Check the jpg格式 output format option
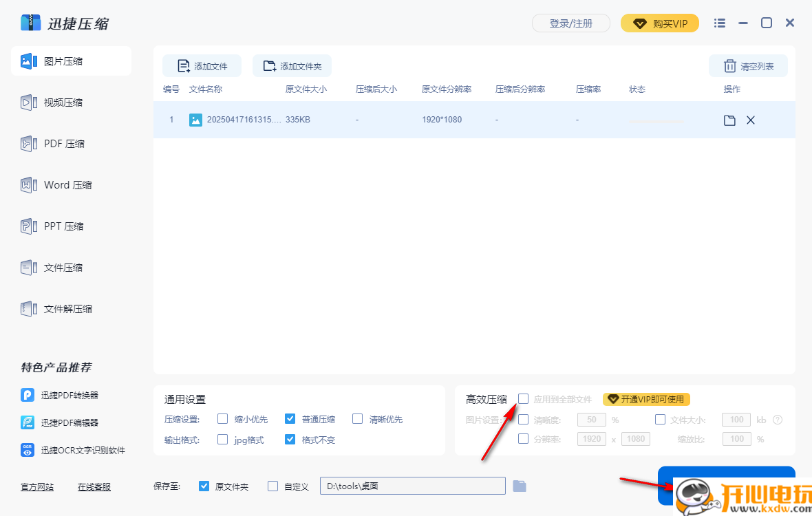The height and width of the screenshot is (516, 812). click(222, 439)
